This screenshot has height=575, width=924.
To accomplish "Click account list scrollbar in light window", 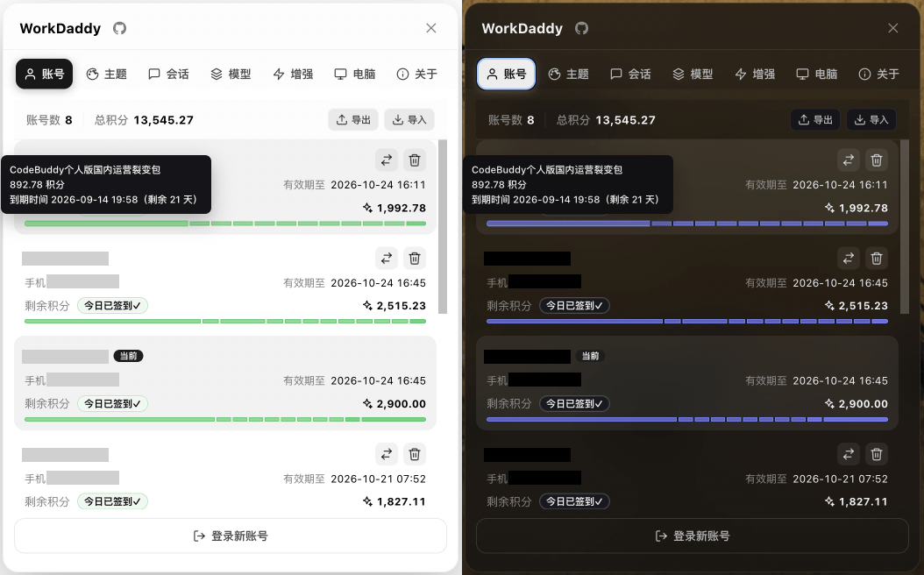I will point(443,227).
